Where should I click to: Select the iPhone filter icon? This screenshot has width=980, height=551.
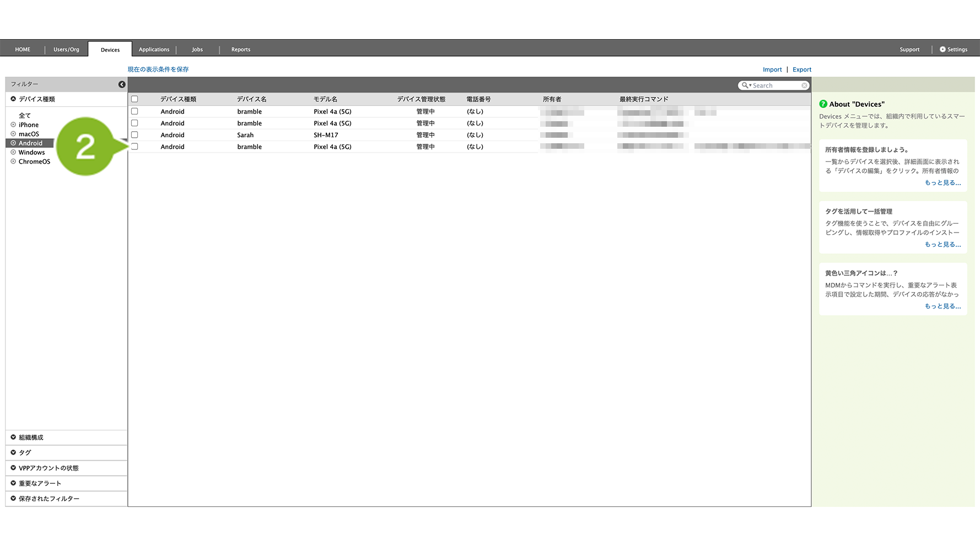[13, 125]
